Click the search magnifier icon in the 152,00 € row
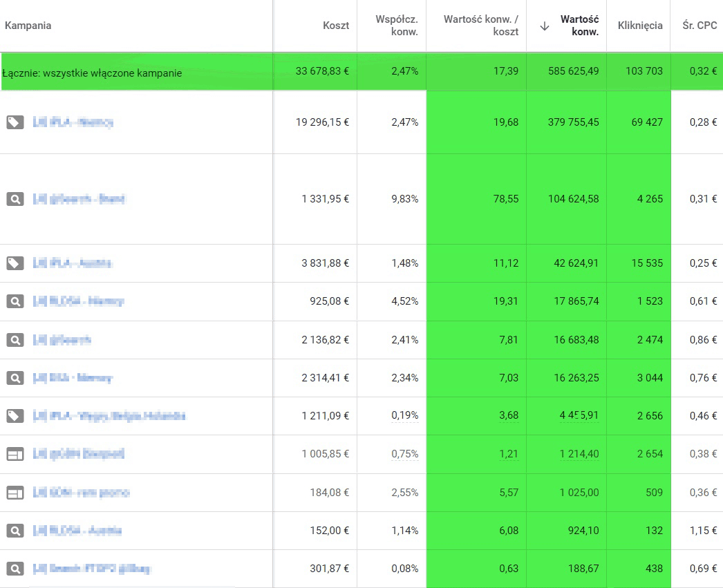The width and height of the screenshot is (723, 588). point(15,531)
